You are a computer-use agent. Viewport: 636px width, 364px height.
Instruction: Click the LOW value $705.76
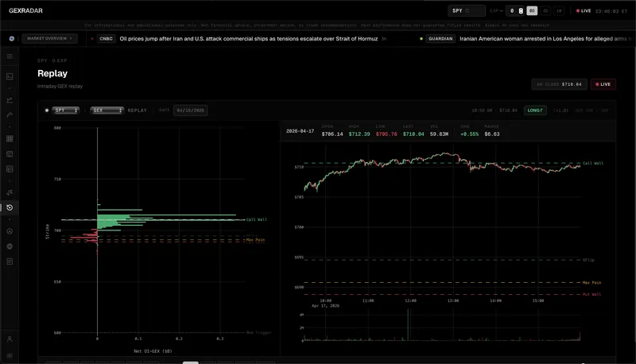click(386, 134)
